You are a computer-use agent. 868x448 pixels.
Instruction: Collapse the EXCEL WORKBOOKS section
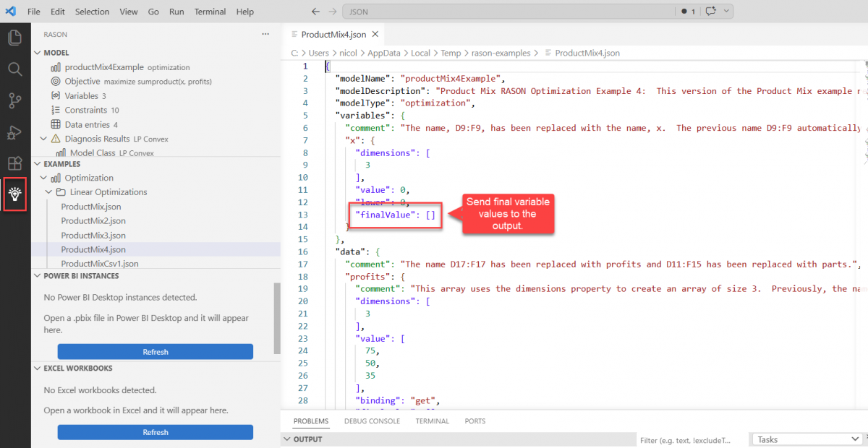point(38,369)
